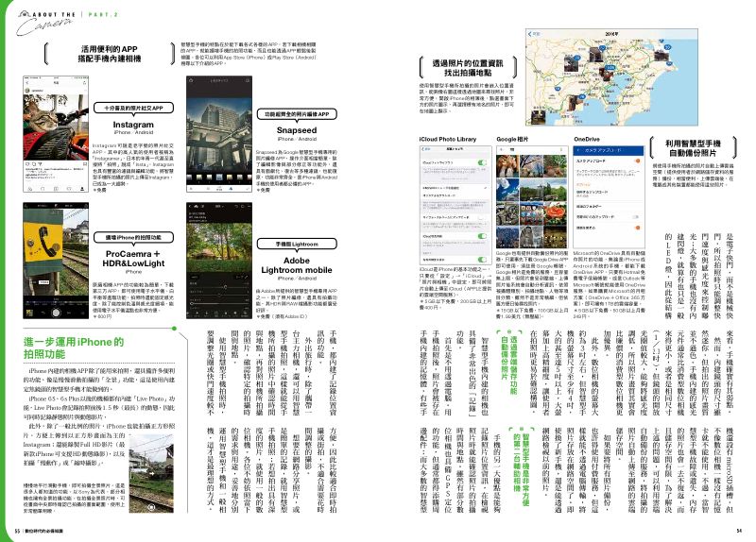Open the last-photo thumbnail in the ProCamera screenshot

tap(29, 313)
